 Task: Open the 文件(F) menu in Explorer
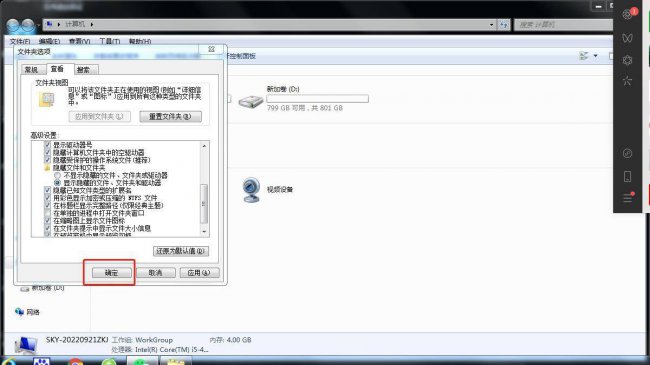click(x=19, y=41)
